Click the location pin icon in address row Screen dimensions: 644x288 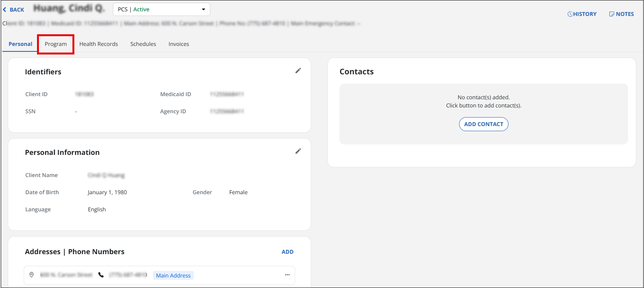point(32,275)
